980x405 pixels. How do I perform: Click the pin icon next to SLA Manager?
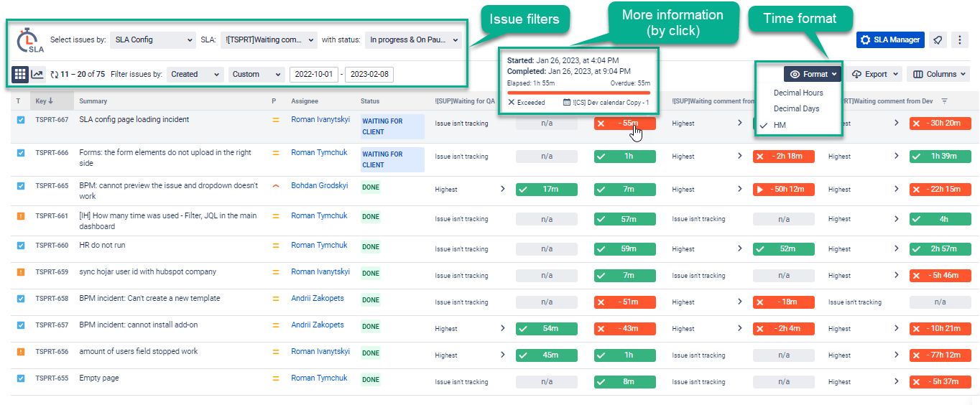[x=938, y=40]
